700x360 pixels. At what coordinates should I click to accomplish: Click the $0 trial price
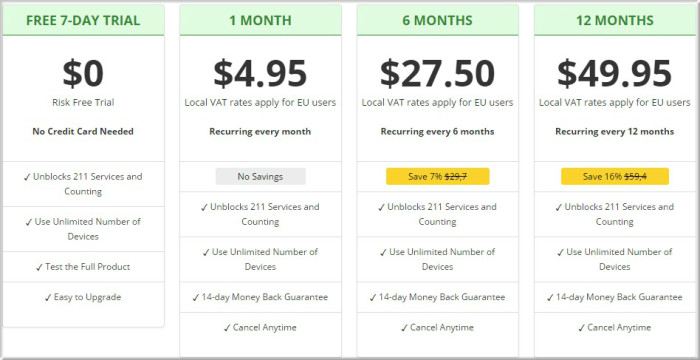[83, 73]
